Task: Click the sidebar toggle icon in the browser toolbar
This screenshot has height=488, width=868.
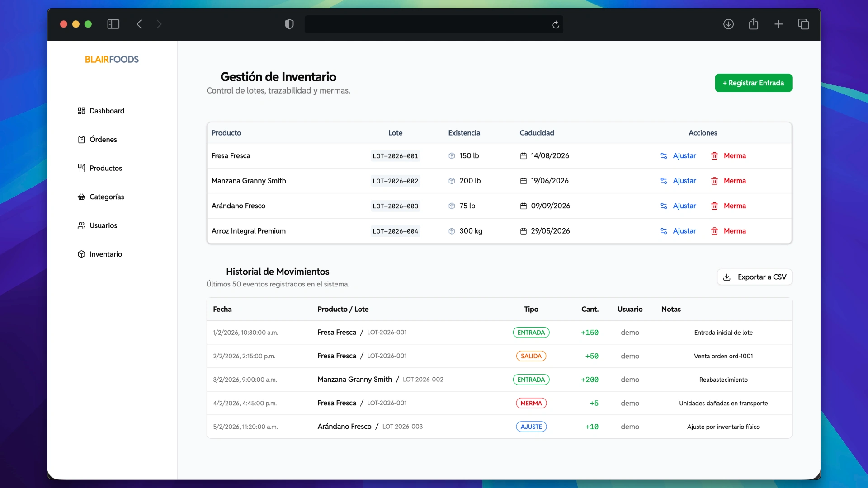Action: [x=113, y=24]
